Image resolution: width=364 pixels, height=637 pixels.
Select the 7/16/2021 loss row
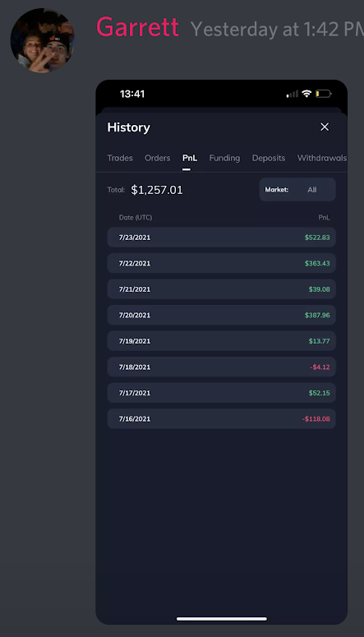pos(221,418)
